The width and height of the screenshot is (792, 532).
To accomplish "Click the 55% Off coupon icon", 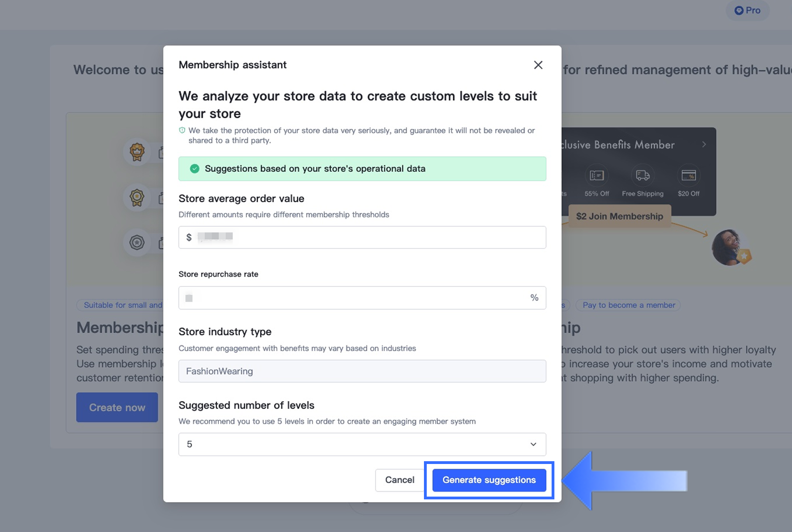I will tap(597, 176).
